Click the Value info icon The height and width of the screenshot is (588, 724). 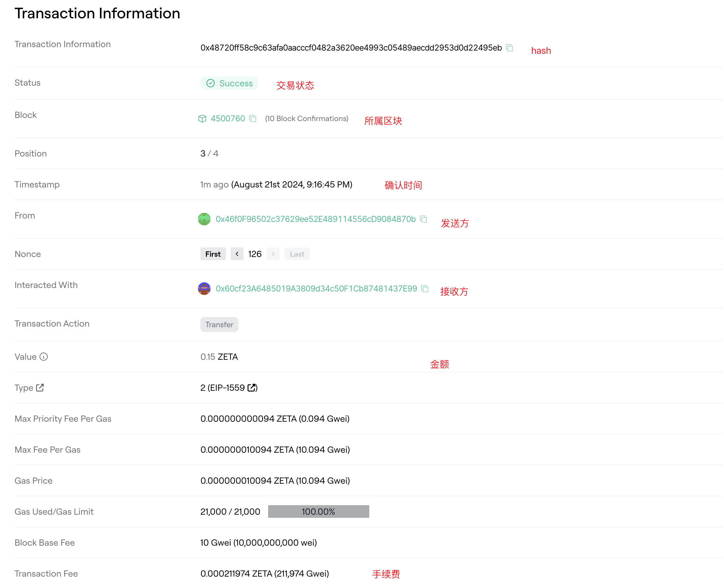[x=44, y=357]
